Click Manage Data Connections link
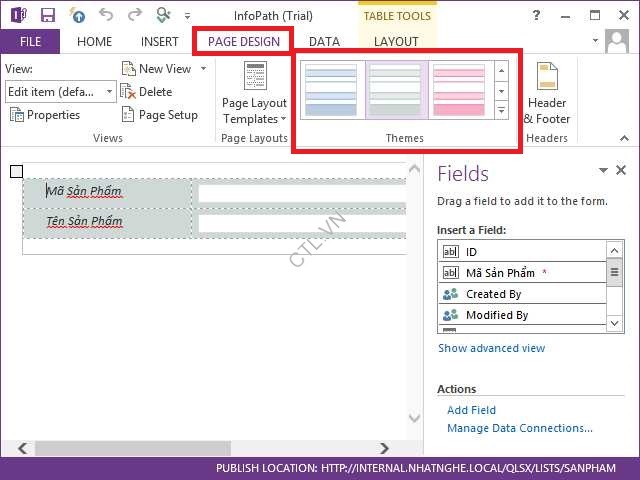Image resolution: width=640 pixels, height=480 pixels. pos(520,428)
